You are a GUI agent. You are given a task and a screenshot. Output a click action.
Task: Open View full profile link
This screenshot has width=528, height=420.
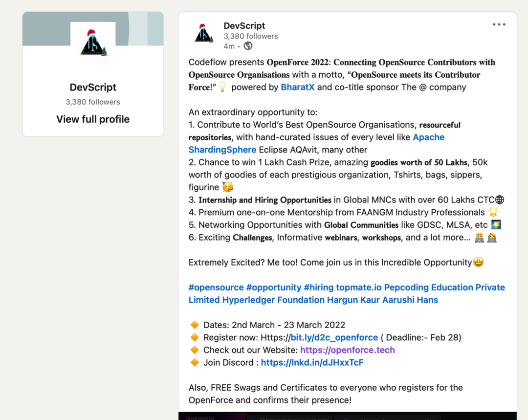[x=93, y=119]
